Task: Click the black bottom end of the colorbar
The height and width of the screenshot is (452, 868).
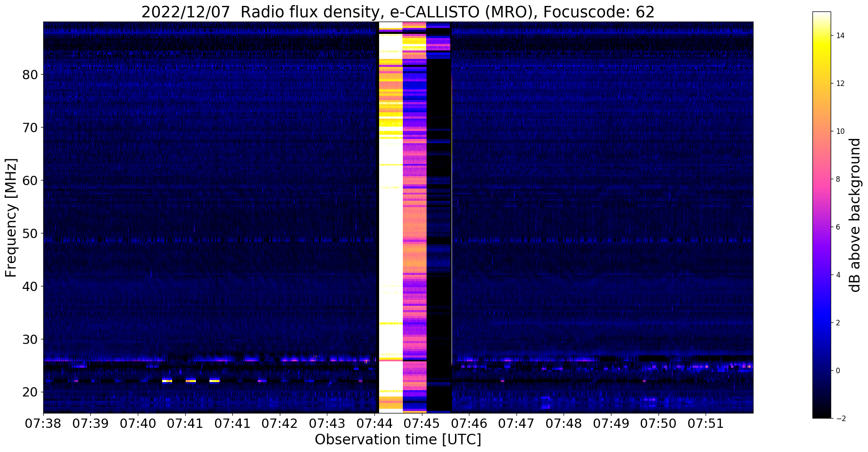Action: (821, 413)
